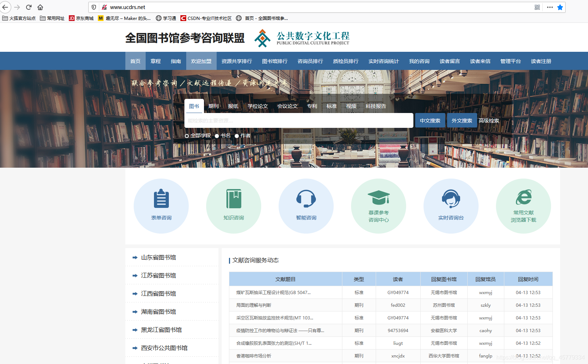This screenshot has width=588, height=364.
Task: Open the 章程 navigation item
Action: coord(156,61)
